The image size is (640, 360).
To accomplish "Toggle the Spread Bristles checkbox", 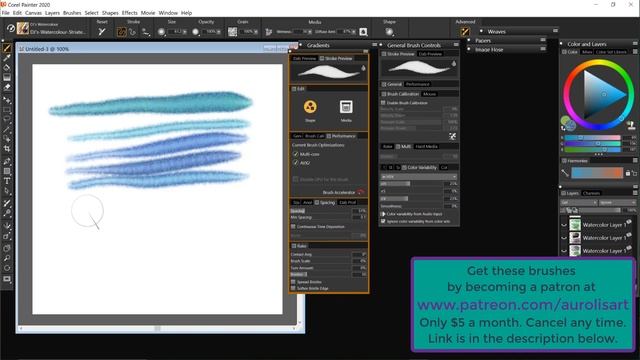I will [293, 282].
